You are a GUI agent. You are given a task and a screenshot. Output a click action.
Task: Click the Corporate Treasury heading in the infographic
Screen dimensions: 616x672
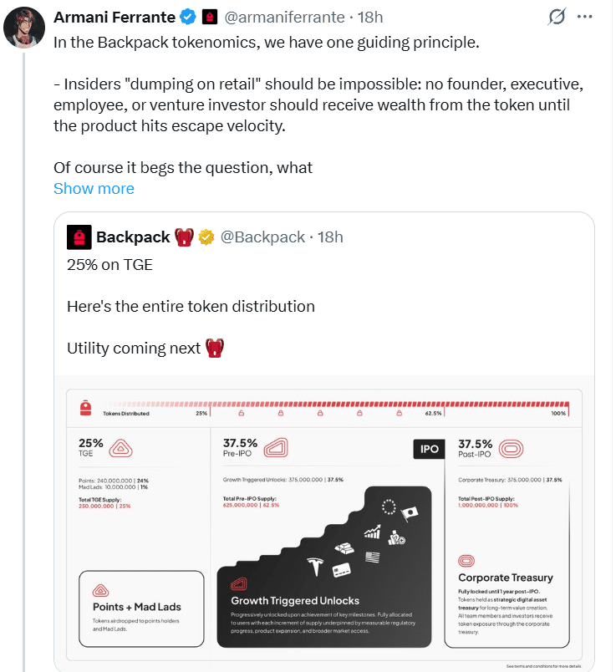[505, 578]
